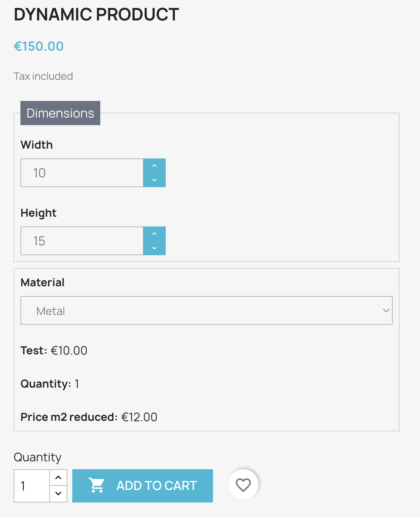Click the Price m2 reduced value
This screenshot has height=518, width=420.
tap(139, 417)
